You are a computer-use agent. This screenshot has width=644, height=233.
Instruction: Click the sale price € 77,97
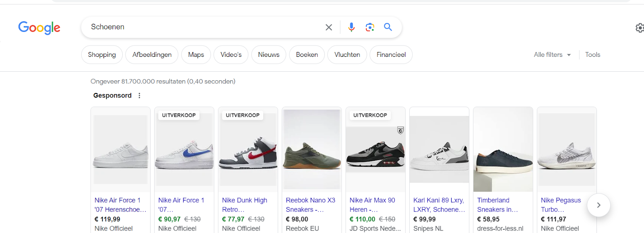tap(233, 219)
